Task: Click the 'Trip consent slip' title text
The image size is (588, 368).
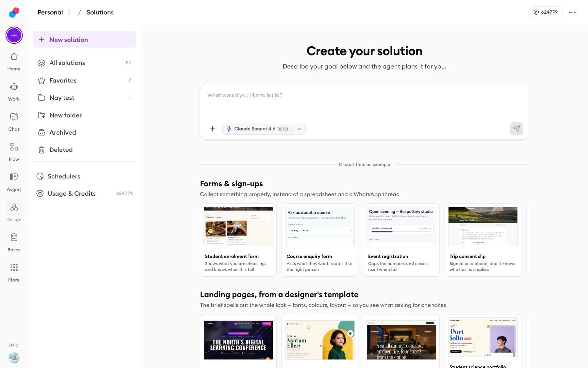Action: pos(467,256)
